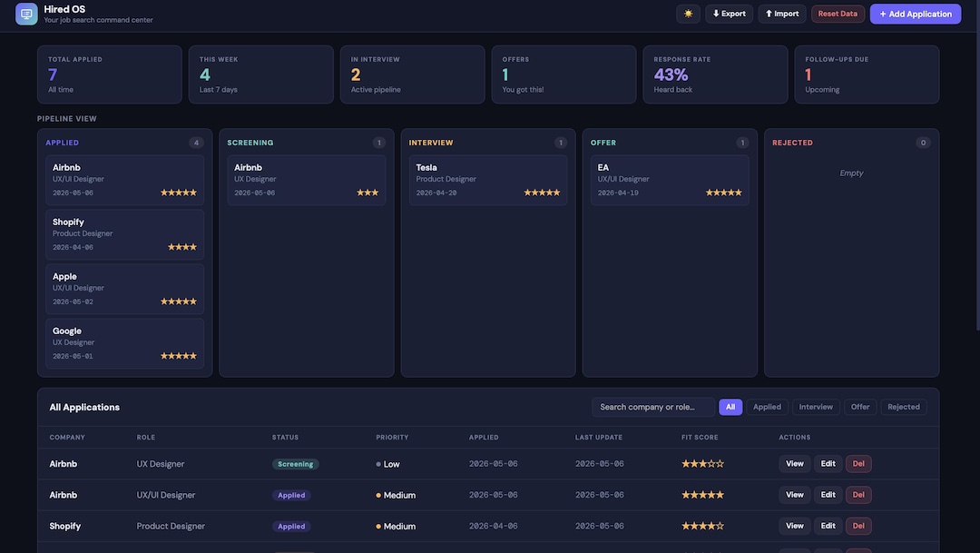The width and height of the screenshot is (980, 553).
Task: Click the Priority column header
Action: click(x=392, y=438)
